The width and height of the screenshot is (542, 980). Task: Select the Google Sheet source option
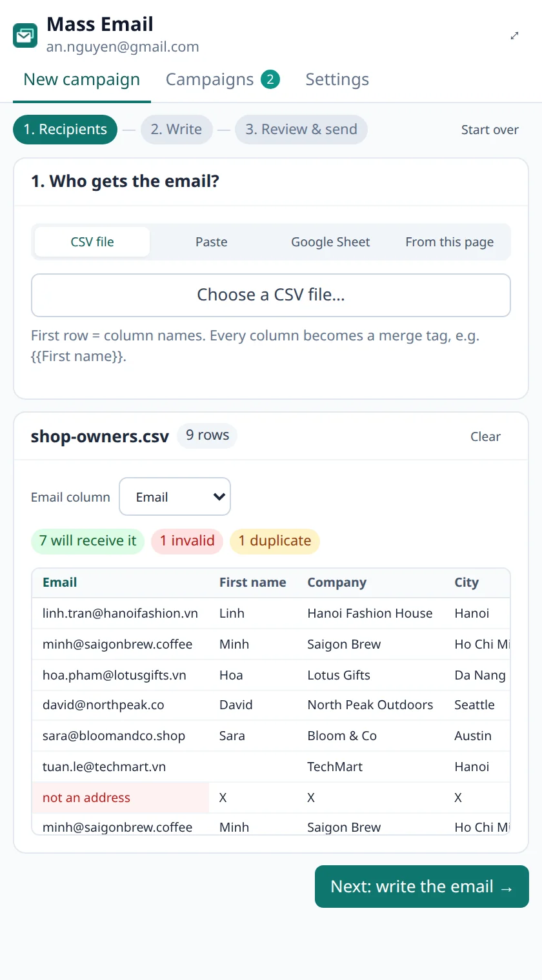[x=330, y=242]
